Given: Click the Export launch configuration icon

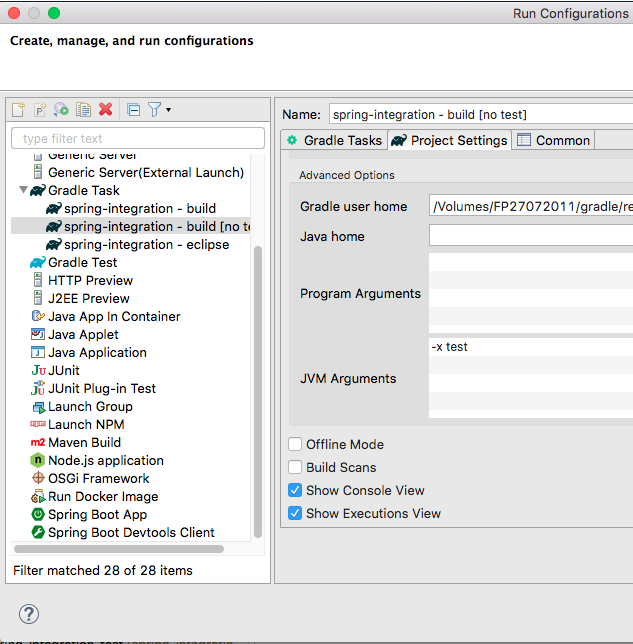Looking at the screenshot, I should 61,110.
